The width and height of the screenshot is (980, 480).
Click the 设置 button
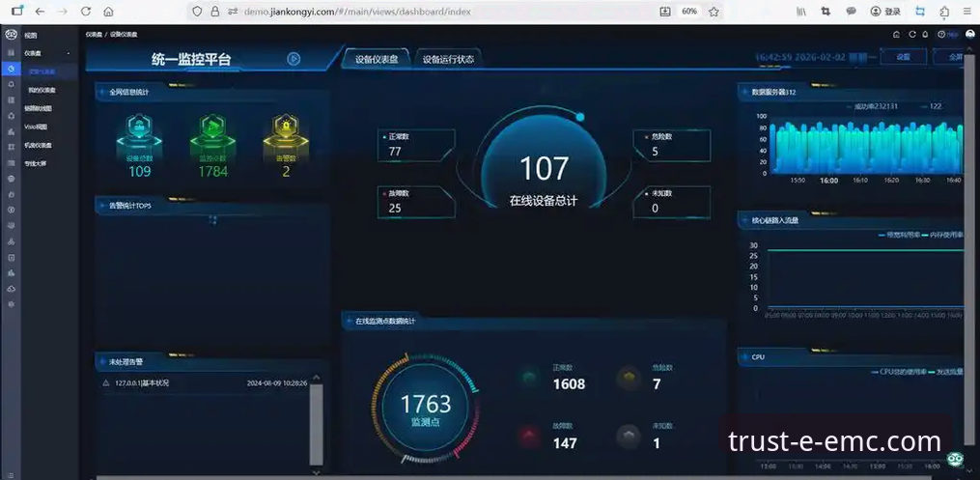point(903,57)
